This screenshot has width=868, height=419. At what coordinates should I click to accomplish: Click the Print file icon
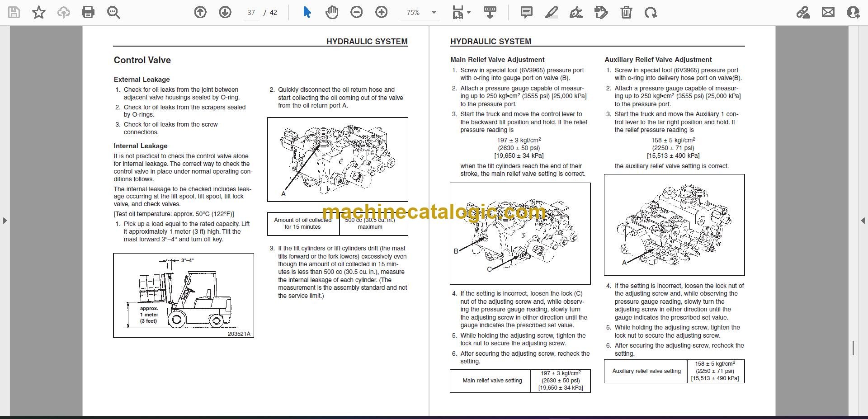point(88,12)
